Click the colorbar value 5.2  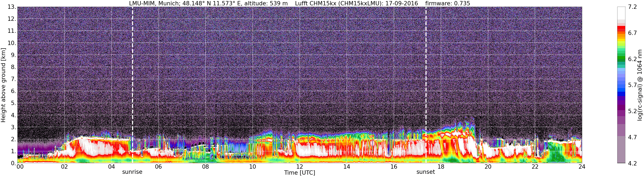point(632,111)
